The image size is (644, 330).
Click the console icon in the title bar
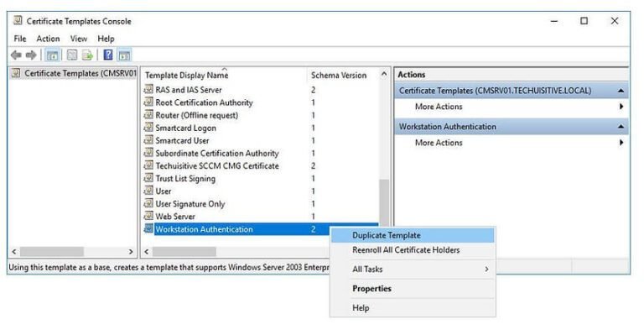coord(18,21)
